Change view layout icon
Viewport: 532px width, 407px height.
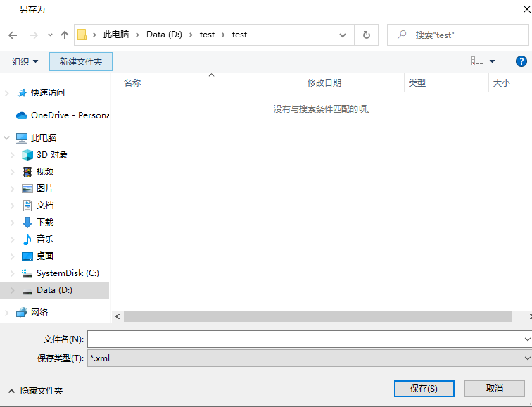click(x=477, y=61)
